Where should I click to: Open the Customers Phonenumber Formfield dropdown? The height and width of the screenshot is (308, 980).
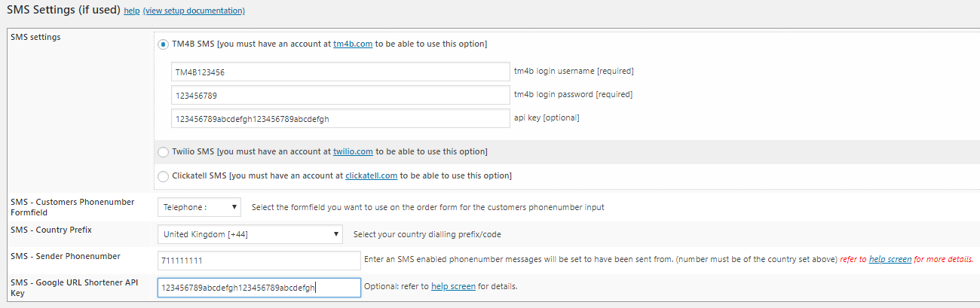click(201, 207)
